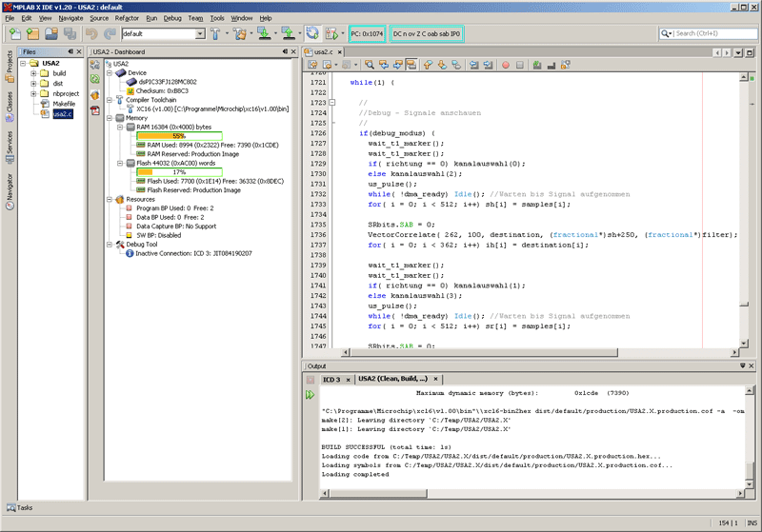Click inside the Search (Ctrl+I) field

(714, 33)
